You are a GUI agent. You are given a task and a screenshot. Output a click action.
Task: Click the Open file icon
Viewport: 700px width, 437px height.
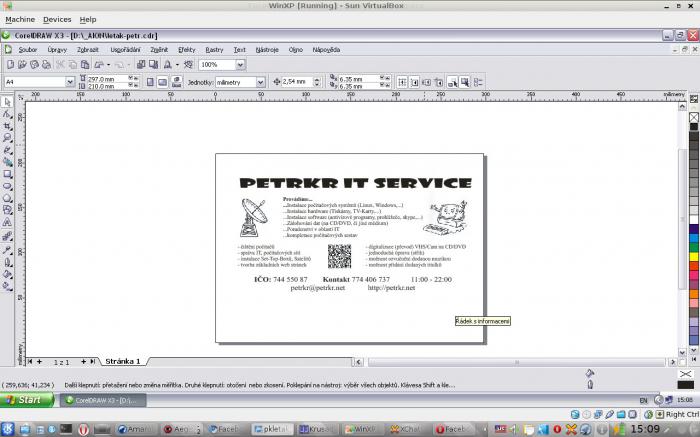pyautogui.click(x=22, y=65)
